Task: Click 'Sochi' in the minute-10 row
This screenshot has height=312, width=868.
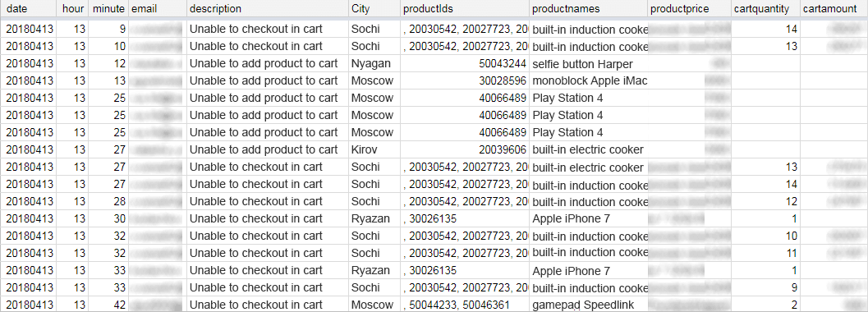Action: [374, 47]
